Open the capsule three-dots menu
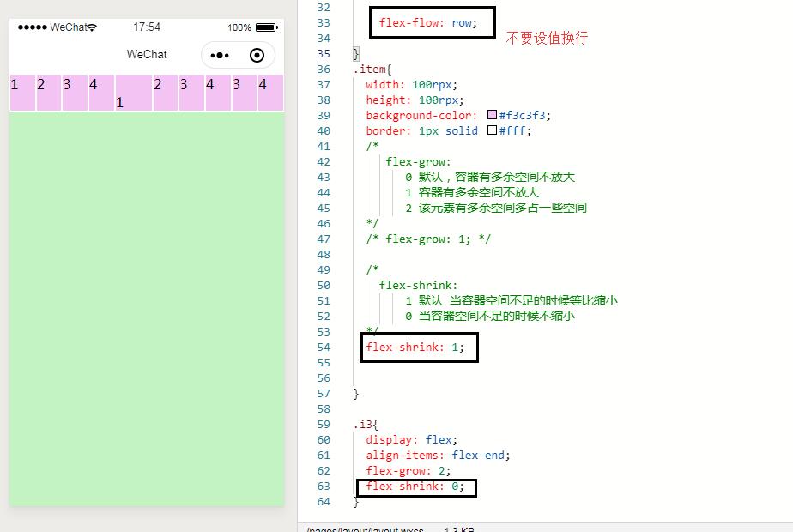This screenshot has width=793, height=532. [220, 55]
